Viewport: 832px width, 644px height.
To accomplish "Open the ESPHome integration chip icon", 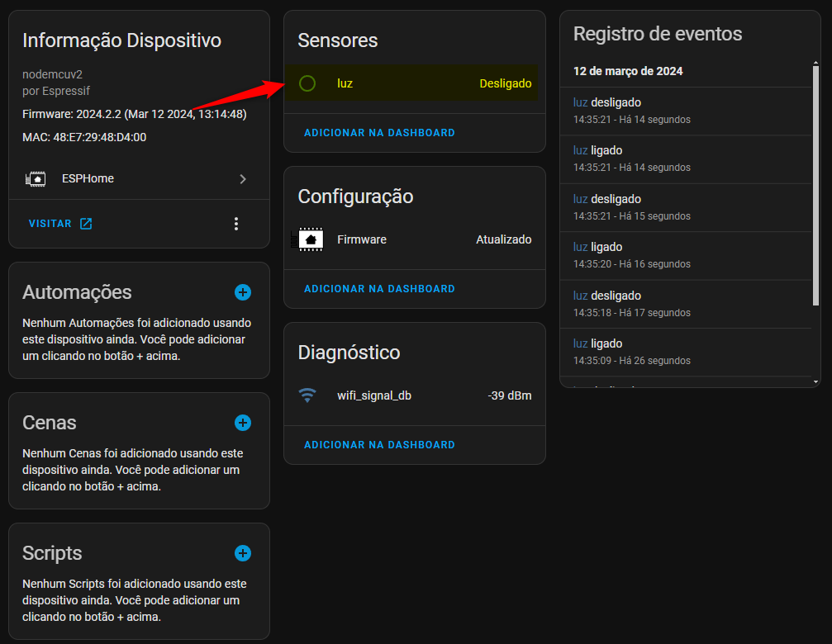I will pos(36,179).
